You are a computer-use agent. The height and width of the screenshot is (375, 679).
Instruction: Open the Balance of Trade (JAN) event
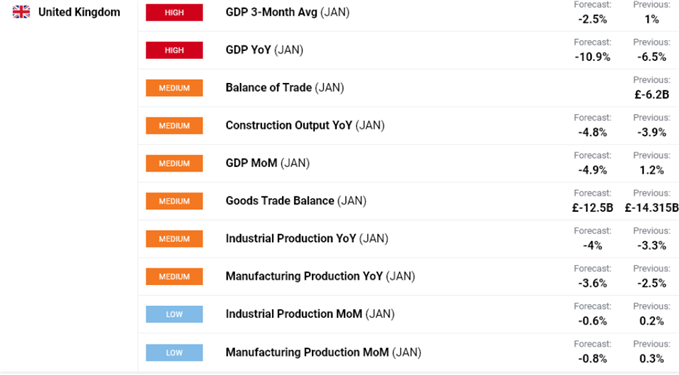click(285, 87)
